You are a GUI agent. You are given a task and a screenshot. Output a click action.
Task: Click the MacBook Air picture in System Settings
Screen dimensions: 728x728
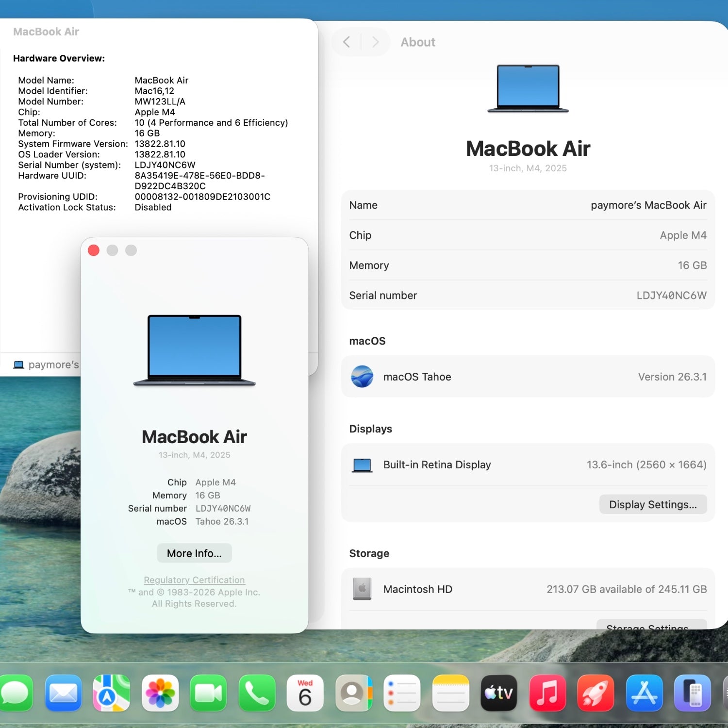point(528,89)
